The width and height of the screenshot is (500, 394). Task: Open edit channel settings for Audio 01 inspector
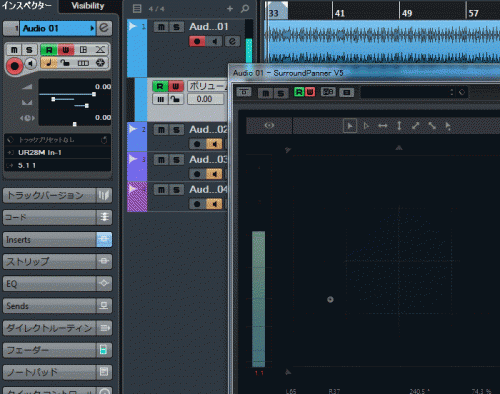pos(104,28)
